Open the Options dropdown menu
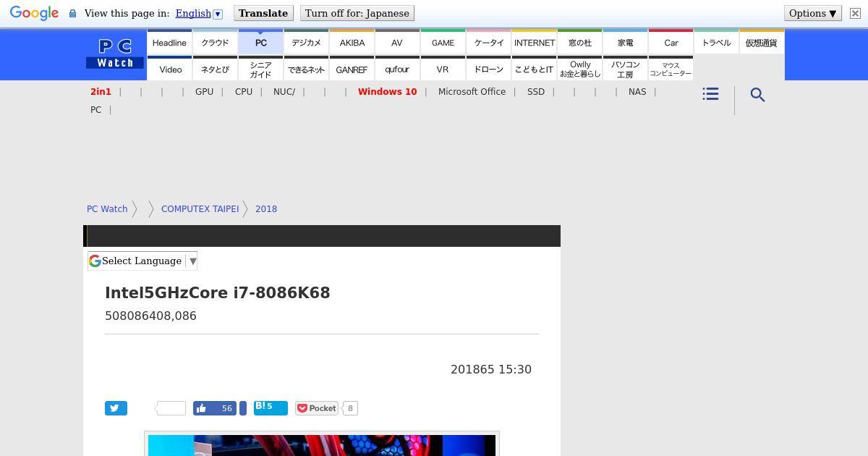The image size is (868, 456). (x=812, y=13)
